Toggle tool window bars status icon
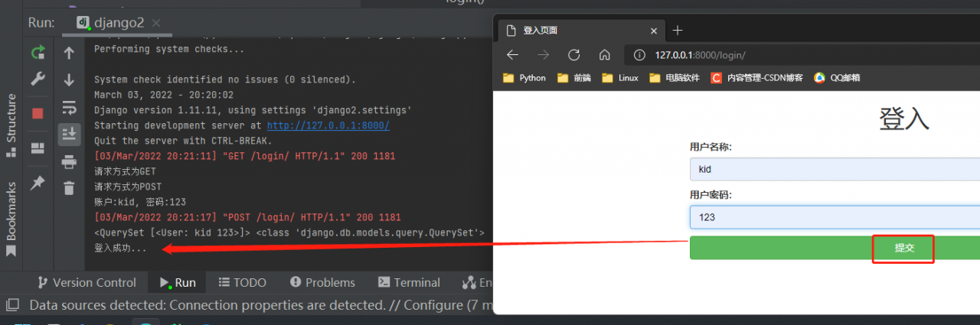This screenshot has height=325, width=980. pos(13,305)
